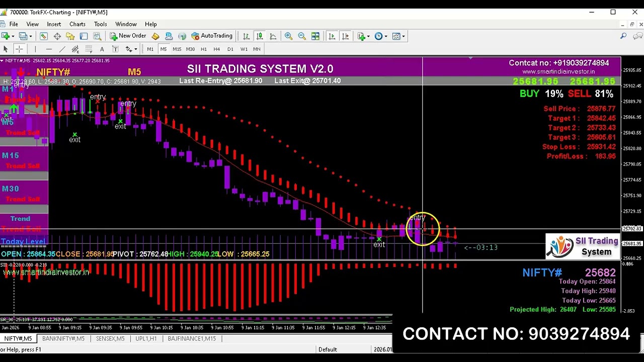Switch to SENSEX,M5 chart tab

pyautogui.click(x=110, y=339)
